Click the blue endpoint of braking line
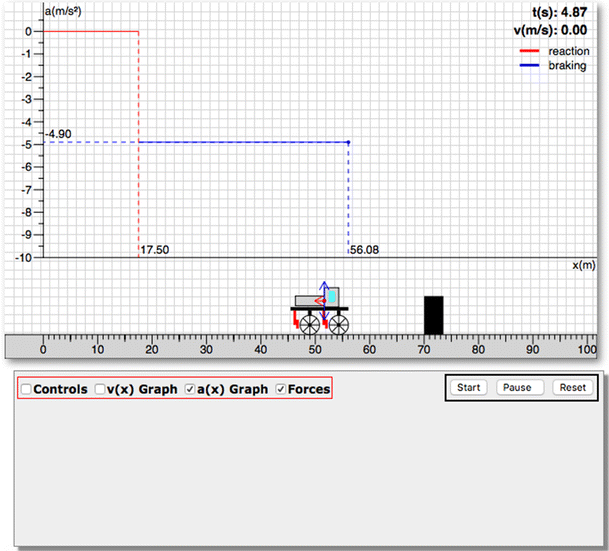Viewport: 609px width, 551px height. [348, 142]
